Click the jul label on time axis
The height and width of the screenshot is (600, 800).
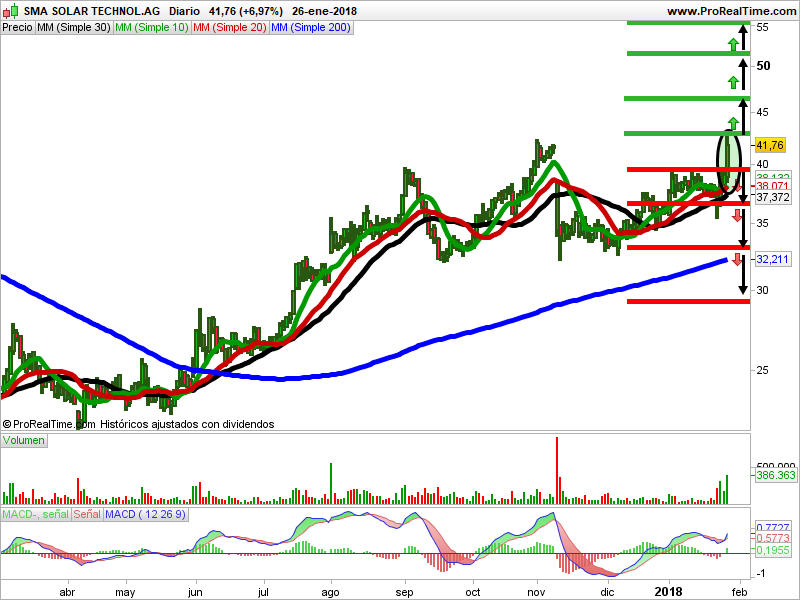pyautogui.click(x=263, y=592)
